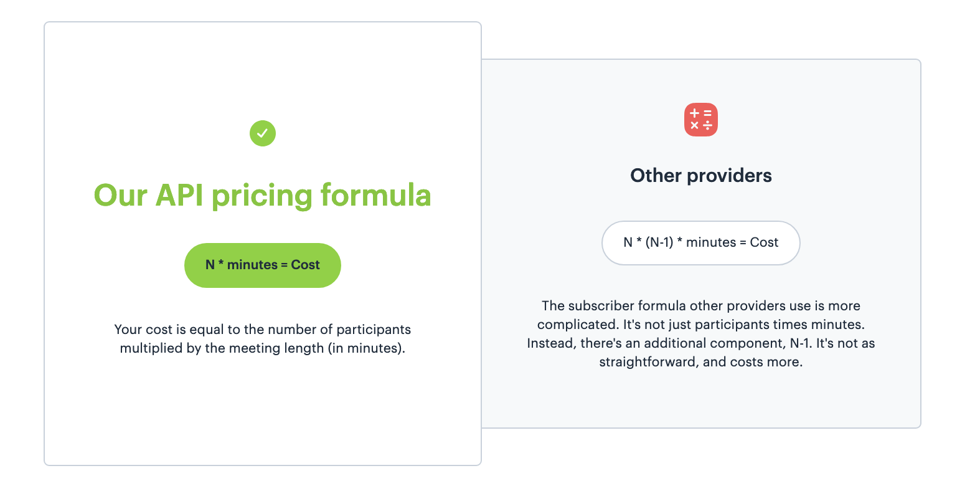Click "Instead, there's an additional component" text line
This screenshot has width=980, height=496.
(701, 343)
